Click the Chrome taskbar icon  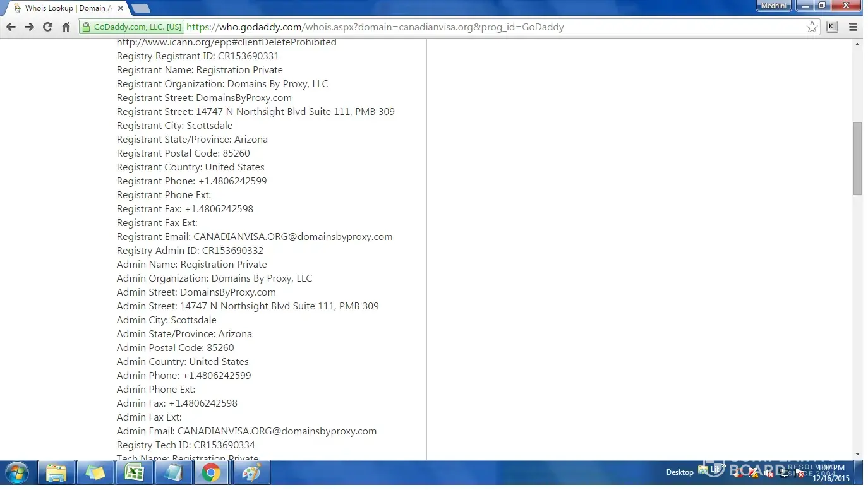click(x=211, y=472)
